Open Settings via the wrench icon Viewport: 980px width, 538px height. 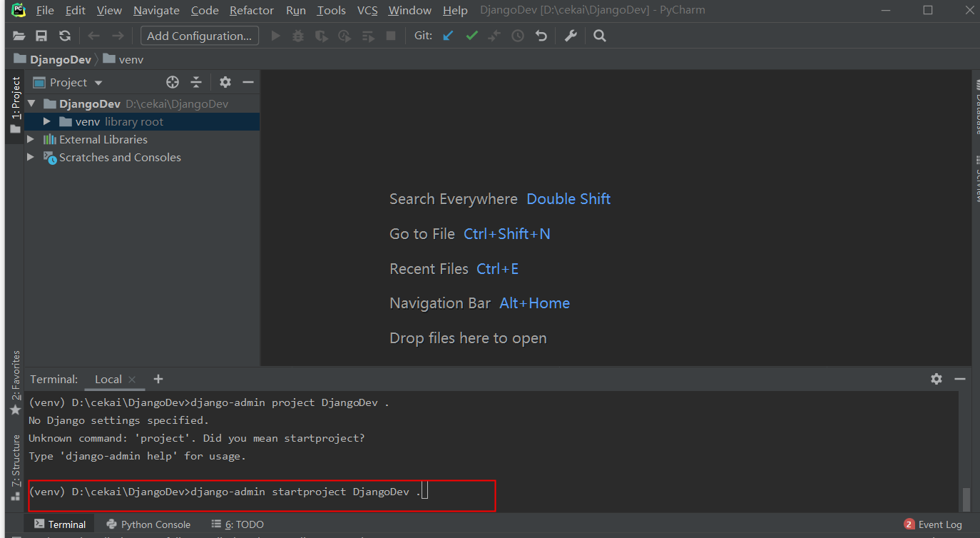pos(571,36)
